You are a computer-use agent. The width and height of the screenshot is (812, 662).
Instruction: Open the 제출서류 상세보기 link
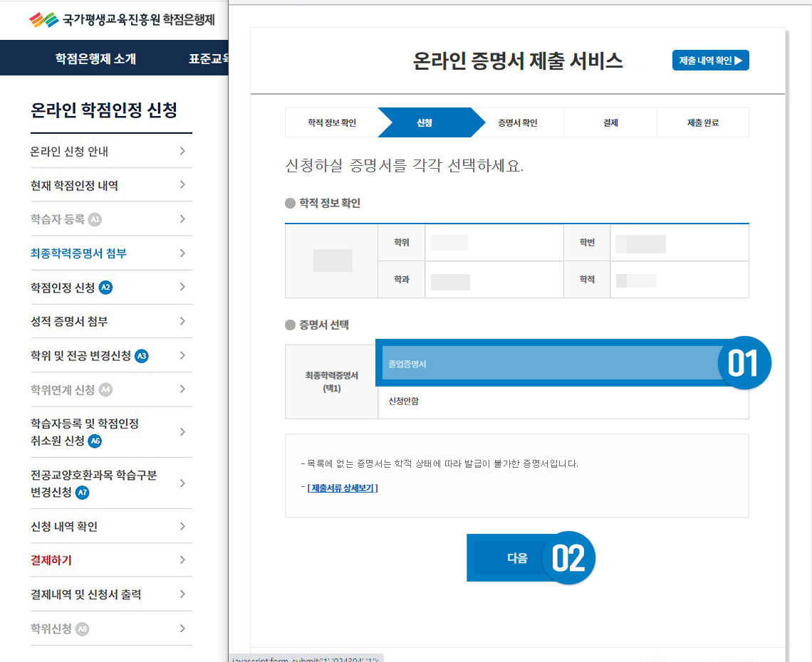click(x=343, y=488)
